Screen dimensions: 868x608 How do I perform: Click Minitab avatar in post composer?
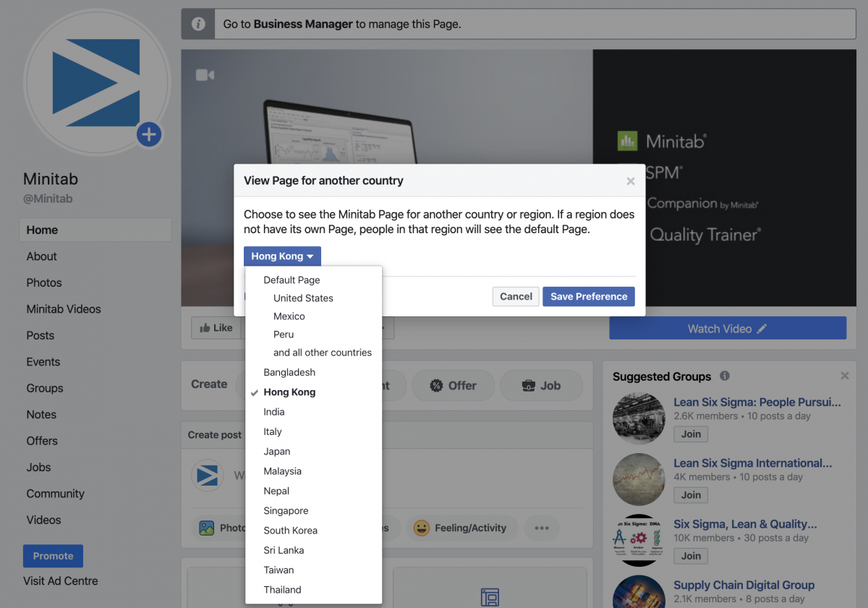tap(208, 476)
